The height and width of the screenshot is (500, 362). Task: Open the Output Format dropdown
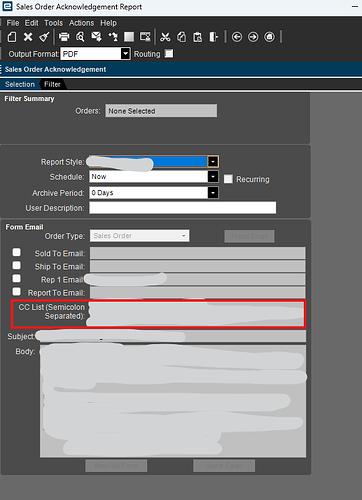[x=125, y=54]
